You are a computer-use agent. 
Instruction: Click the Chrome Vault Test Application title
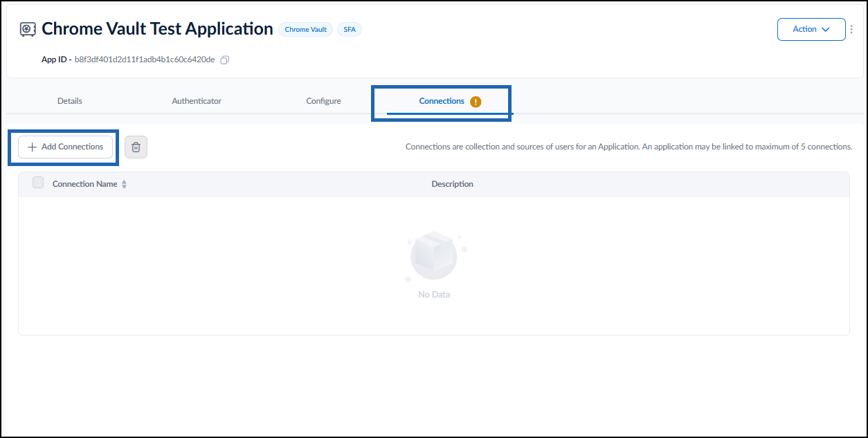pos(157,29)
